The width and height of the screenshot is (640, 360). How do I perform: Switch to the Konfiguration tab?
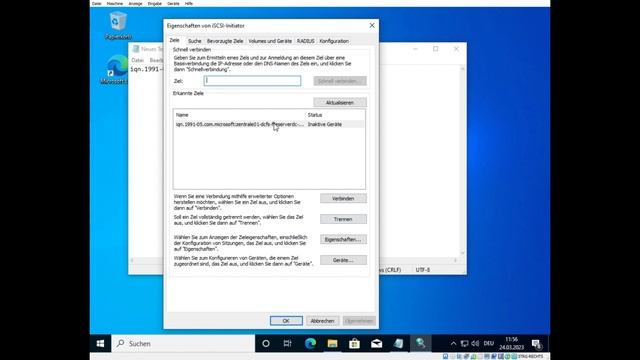334,41
